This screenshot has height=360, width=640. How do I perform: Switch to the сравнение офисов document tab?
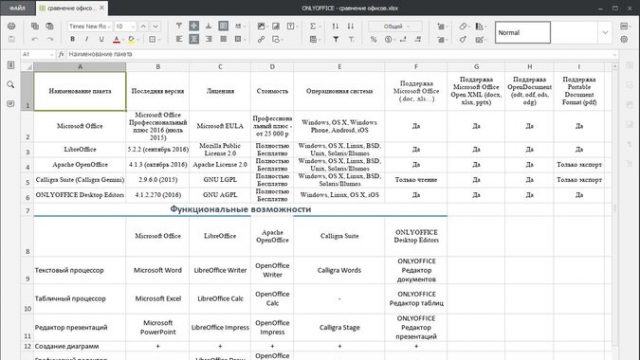[x=70, y=8]
